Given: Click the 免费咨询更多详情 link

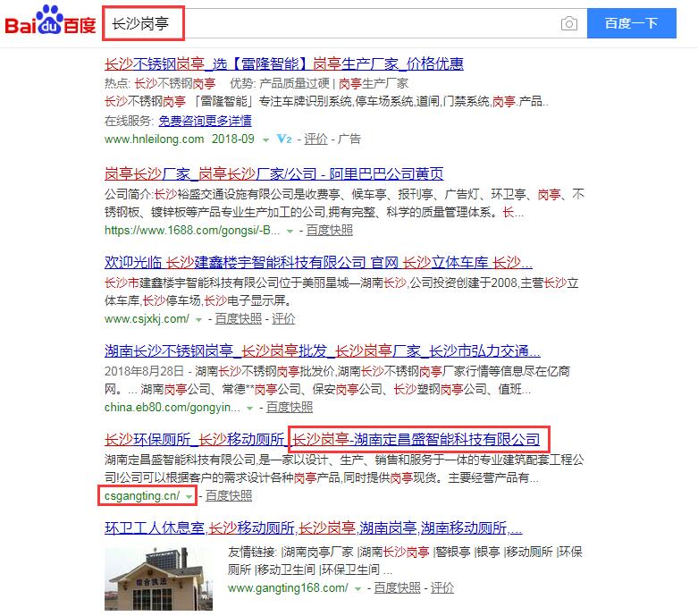Looking at the screenshot, I should pyautogui.click(x=205, y=121).
